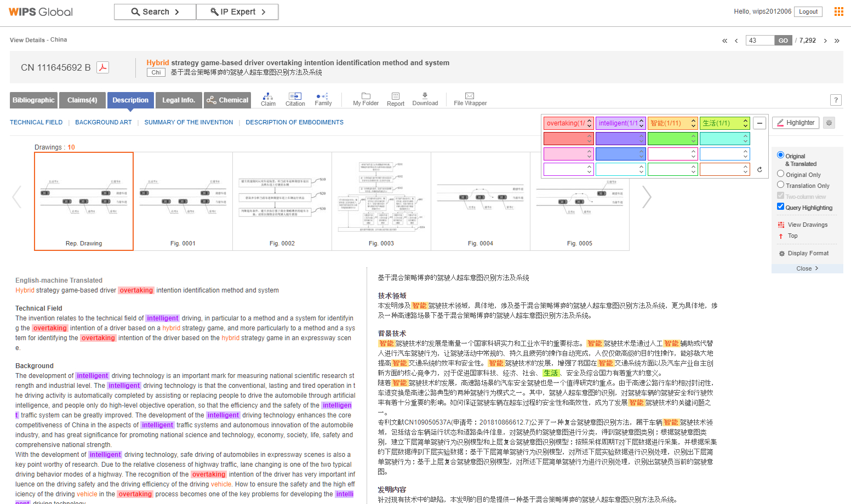Open the PDF icon beside CN 111645692 B
851x504 pixels.
(x=102, y=67)
